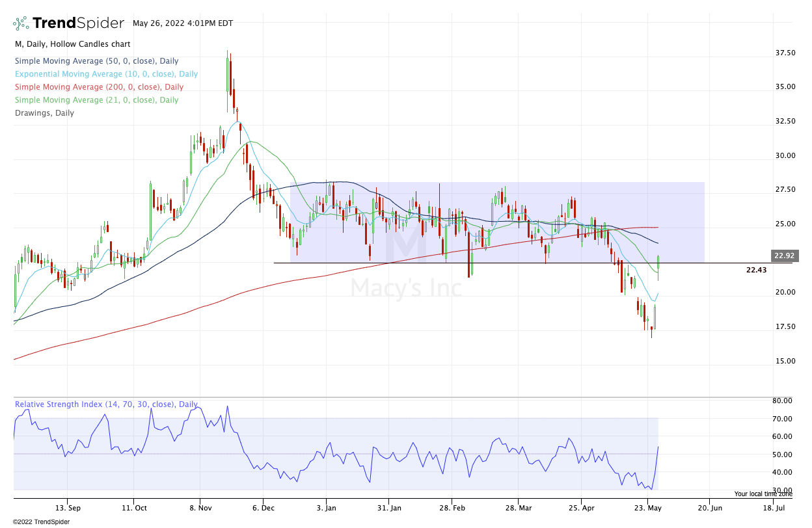Click the "M, Daily, Hollow Candles chart" title

(73, 44)
